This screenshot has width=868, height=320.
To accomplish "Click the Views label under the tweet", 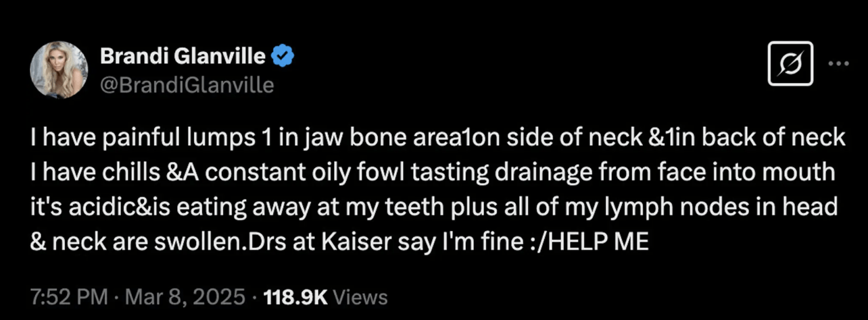I will [x=361, y=297].
